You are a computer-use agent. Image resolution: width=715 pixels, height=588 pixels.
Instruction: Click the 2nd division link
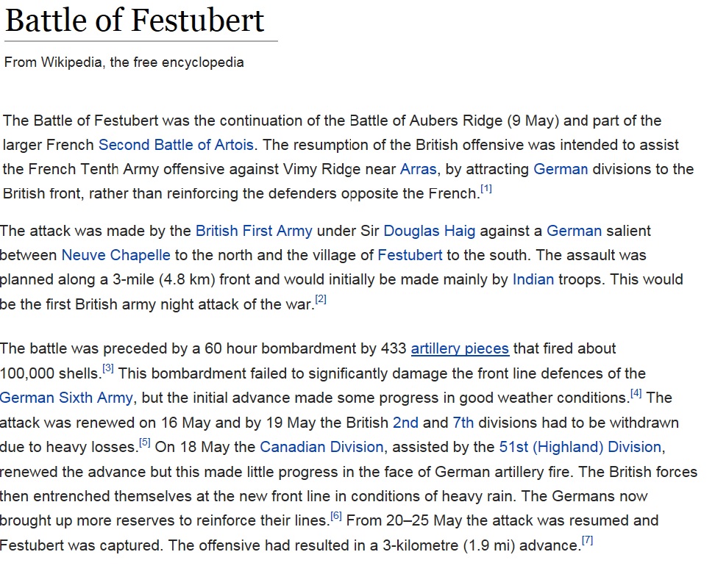[405, 423]
